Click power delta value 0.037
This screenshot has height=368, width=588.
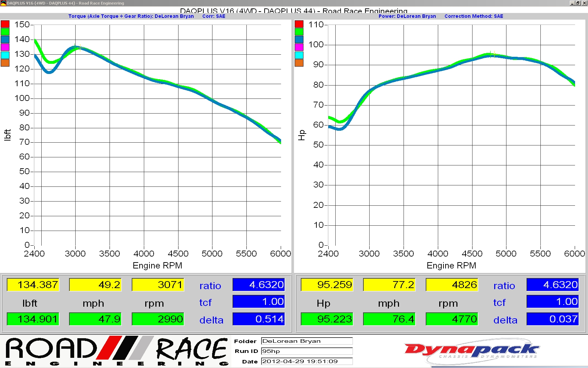click(553, 319)
